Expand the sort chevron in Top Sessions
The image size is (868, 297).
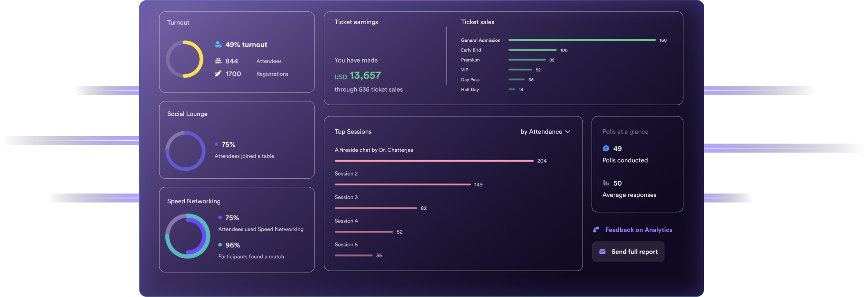pos(568,132)
